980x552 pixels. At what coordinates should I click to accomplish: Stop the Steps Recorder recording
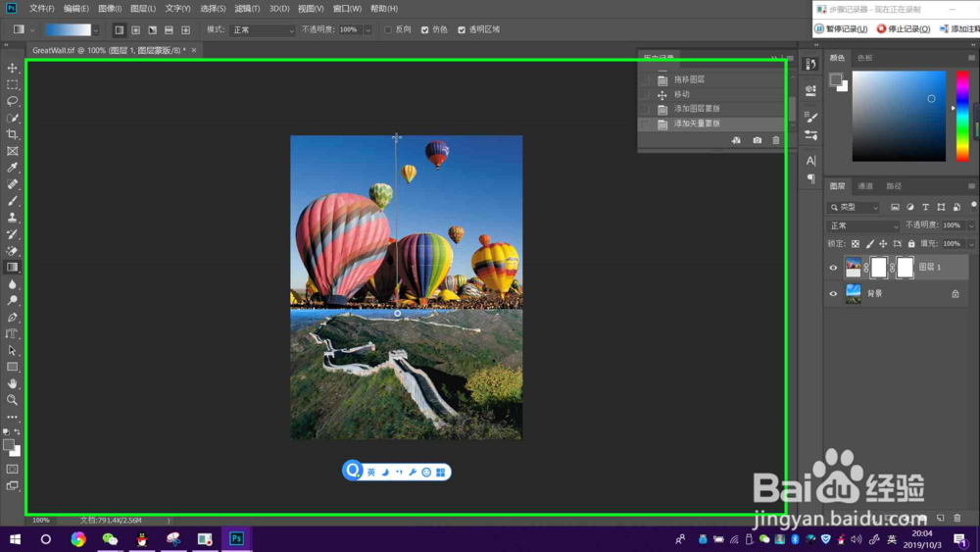point(904,28)
